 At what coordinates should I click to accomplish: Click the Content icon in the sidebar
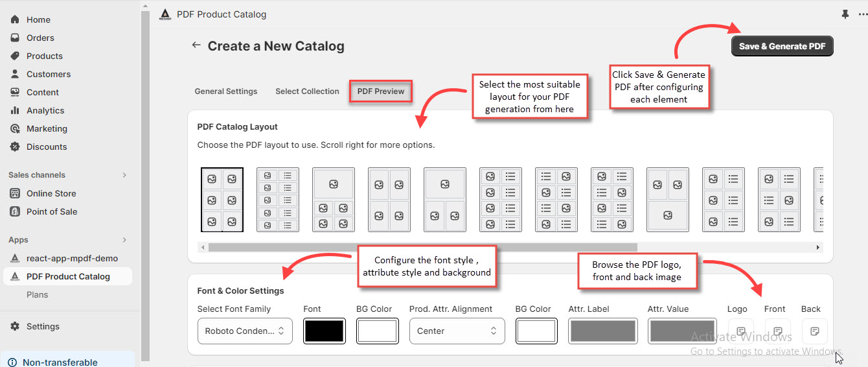(x=15, y=92)
